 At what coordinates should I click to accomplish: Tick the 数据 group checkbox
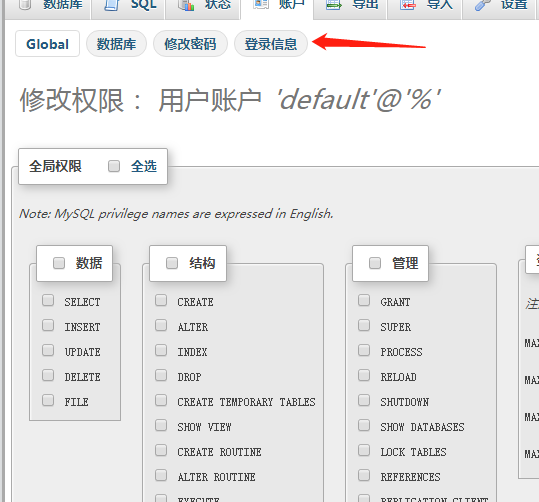[x=59, y=263]
